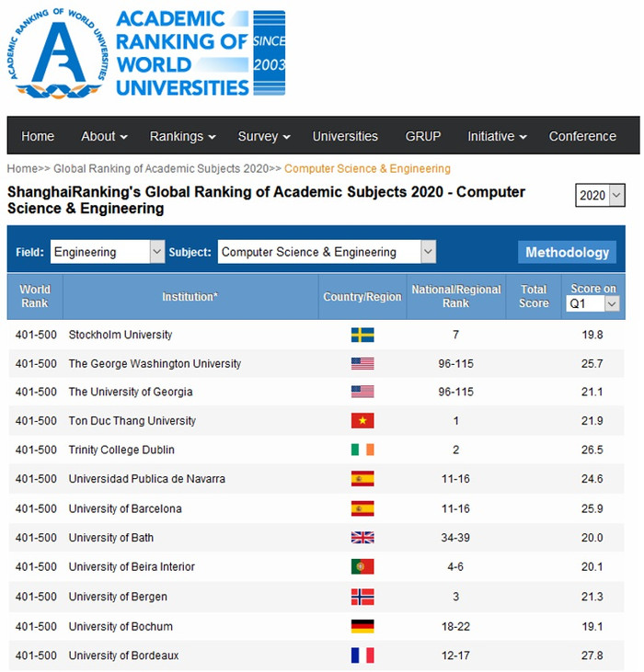
Task: Open Global Ranking of Academic Subjects 2020 breadcrumb
Action: [161, 169]
